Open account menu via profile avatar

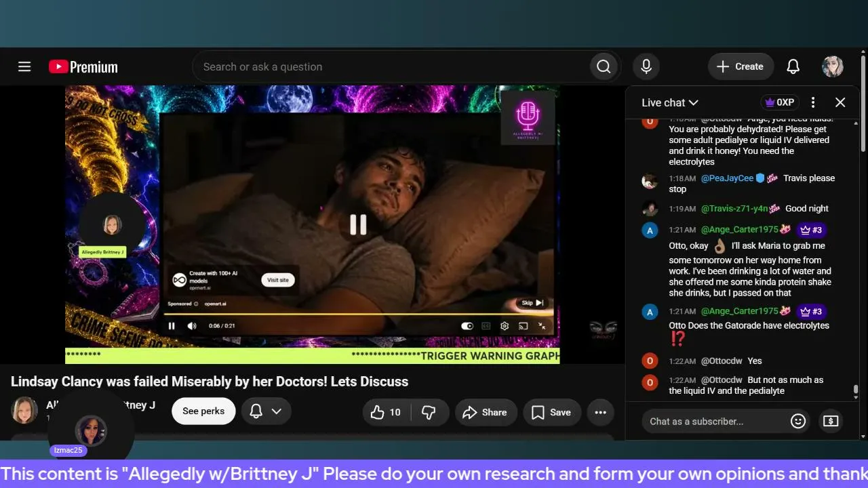(833, 66)
